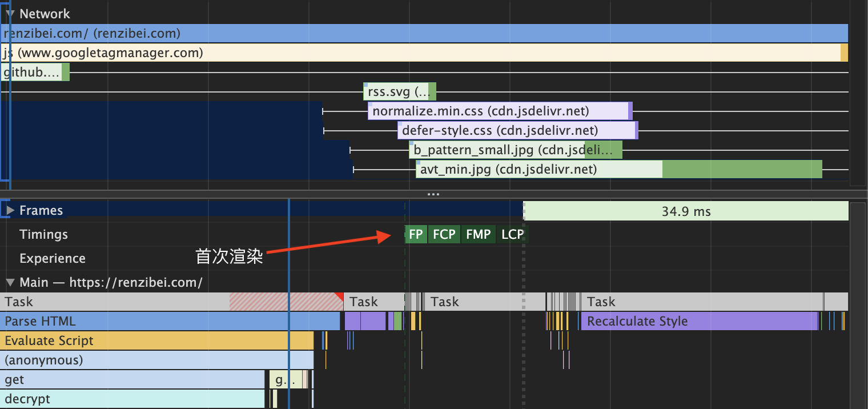Click the 34.9 ms frame block

coord(685,211)
